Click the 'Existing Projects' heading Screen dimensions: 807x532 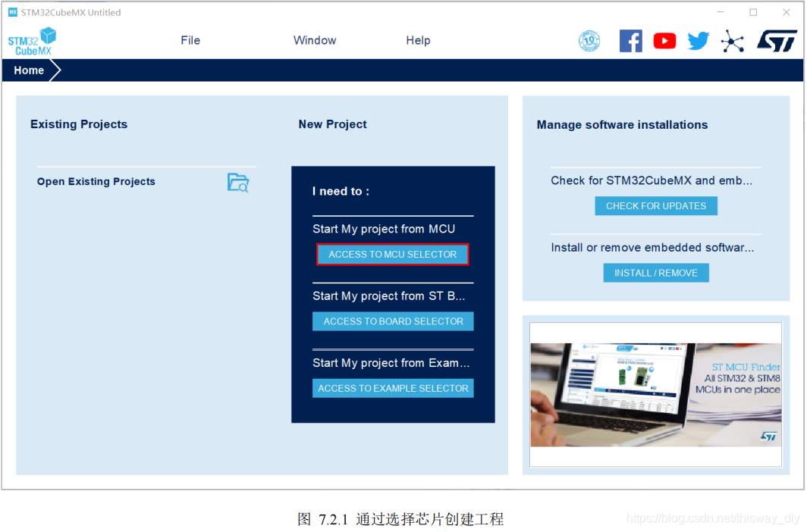[79, 124]
